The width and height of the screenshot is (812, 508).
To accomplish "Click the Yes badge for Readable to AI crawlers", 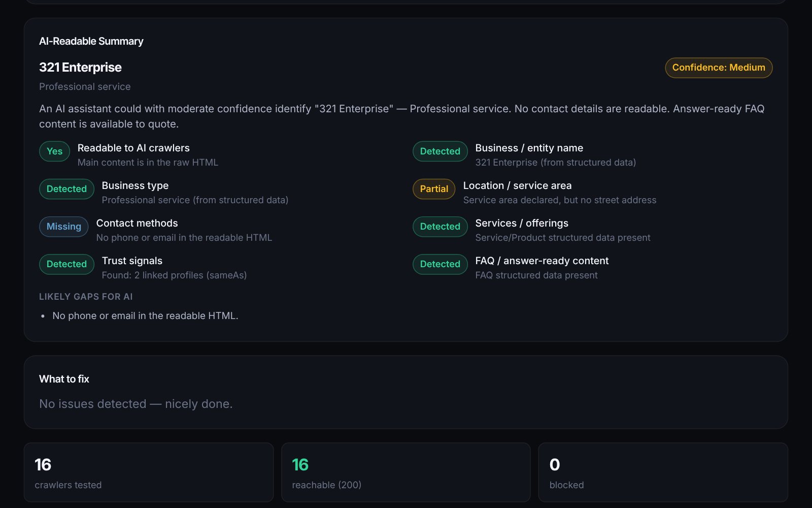I will point(54,151).
